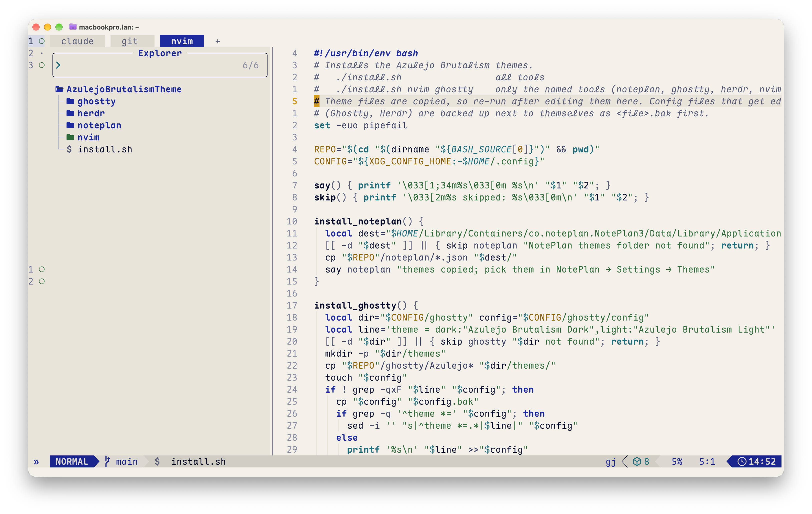Click the macbookpro.lan window title text
The width and height of the screenshot is (812, 514).
point(109,27)
